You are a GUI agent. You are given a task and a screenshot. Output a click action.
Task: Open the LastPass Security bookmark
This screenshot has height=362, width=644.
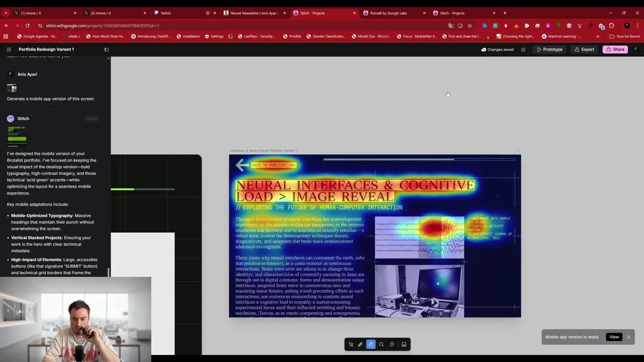[x=256, y=36]
